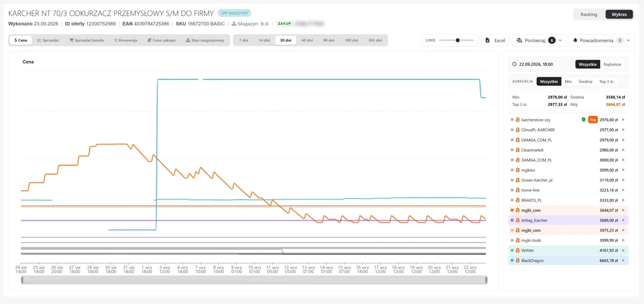Set aggregation to Min
Image resolution: width=644 pixels, height=304 pixels.
[x=568, y=81]
